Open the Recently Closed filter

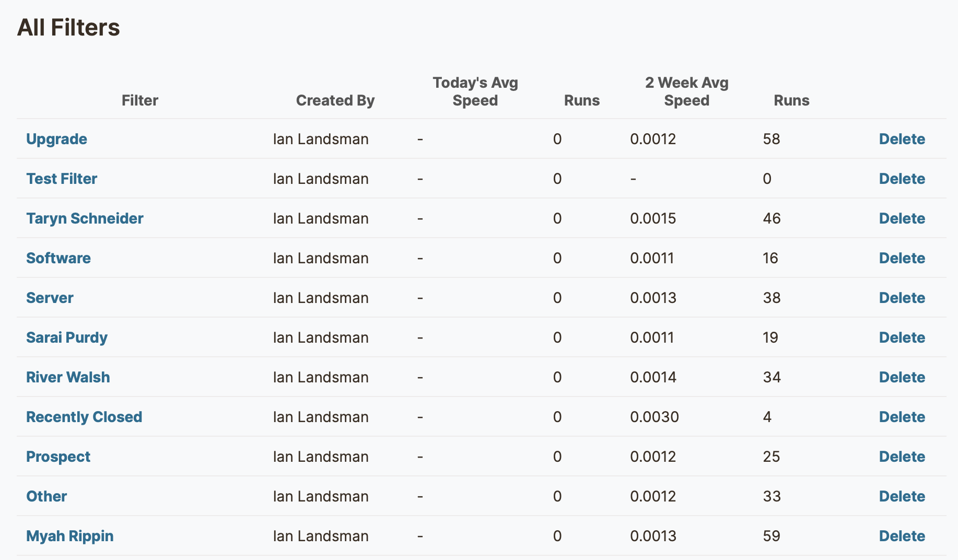coord(84,417)
